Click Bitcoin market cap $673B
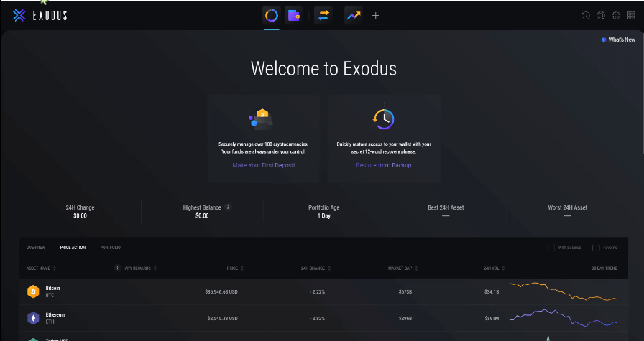This screenshot has width=644, height=341. [x=405, y=291]
